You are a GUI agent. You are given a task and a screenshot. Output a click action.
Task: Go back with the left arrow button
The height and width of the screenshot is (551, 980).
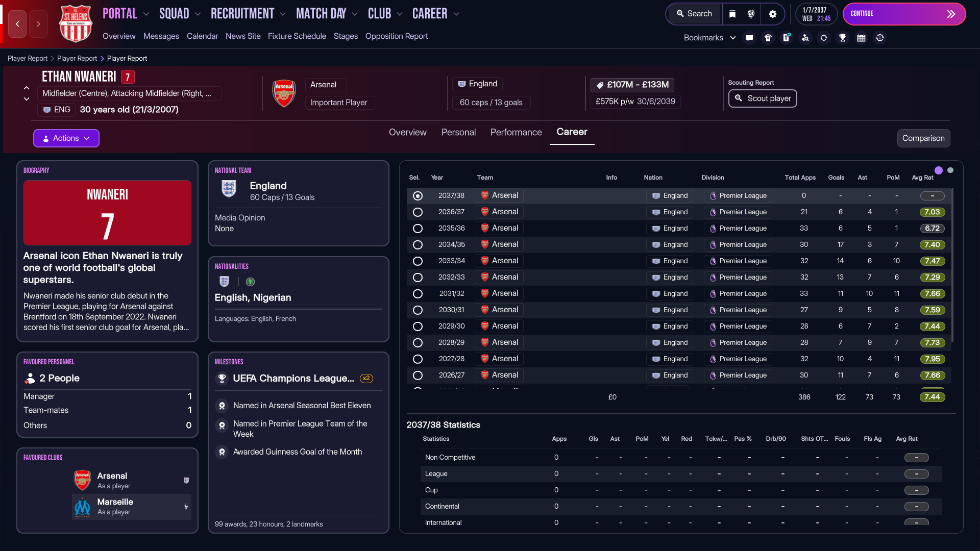(x=17, y=24)
